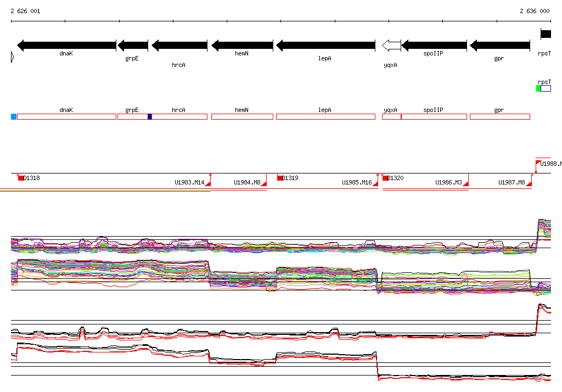562x392 pixels.
Task: Click the U1986.M3 label
Action: point(448,183)
